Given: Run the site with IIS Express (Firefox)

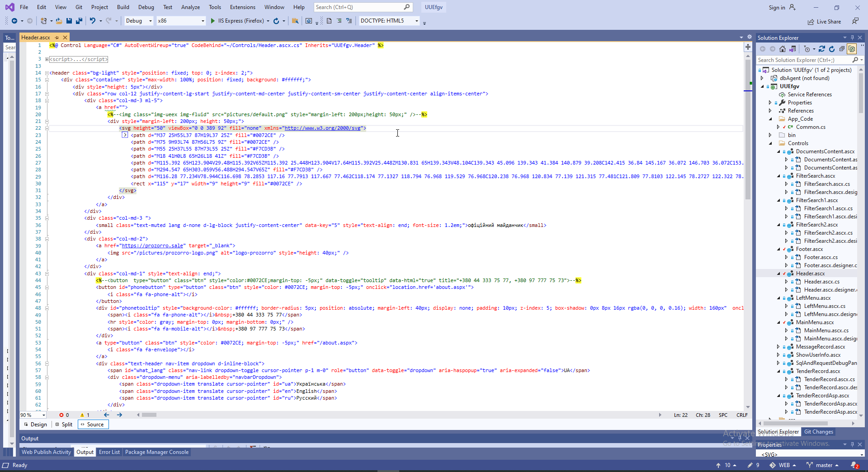Looking at the screenshot, I should pos(237,21).
